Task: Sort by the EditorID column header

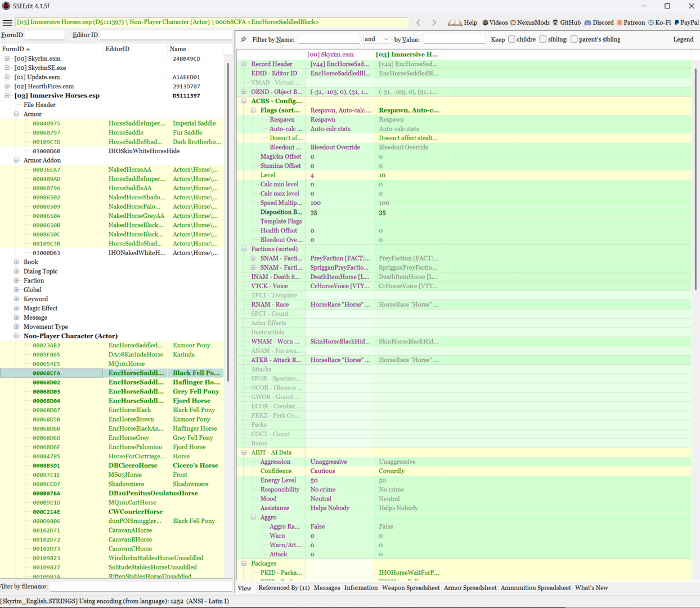Action: click(136, 49)
